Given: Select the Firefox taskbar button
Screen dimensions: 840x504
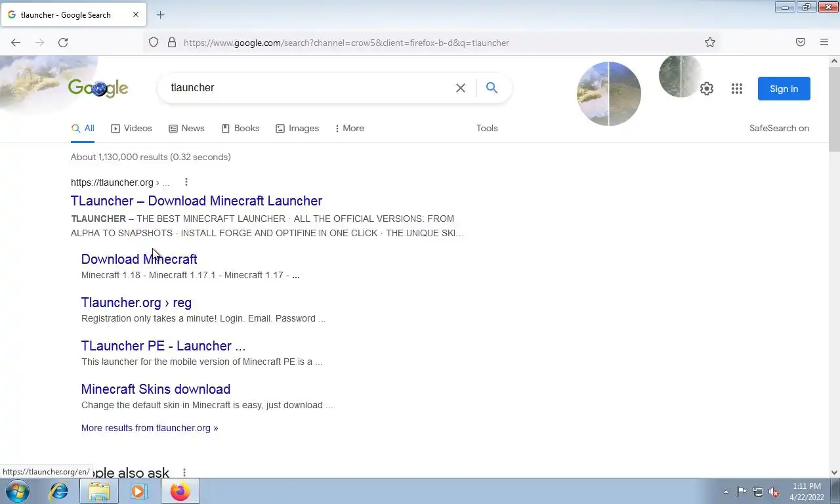Looking at the screenshot, I should coord(180,491).
